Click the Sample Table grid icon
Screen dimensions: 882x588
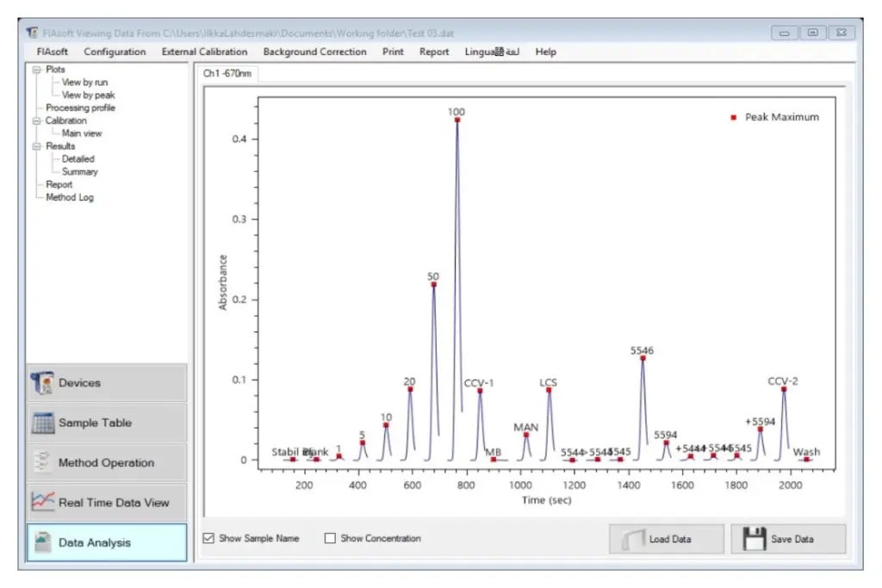coord(42,423)
